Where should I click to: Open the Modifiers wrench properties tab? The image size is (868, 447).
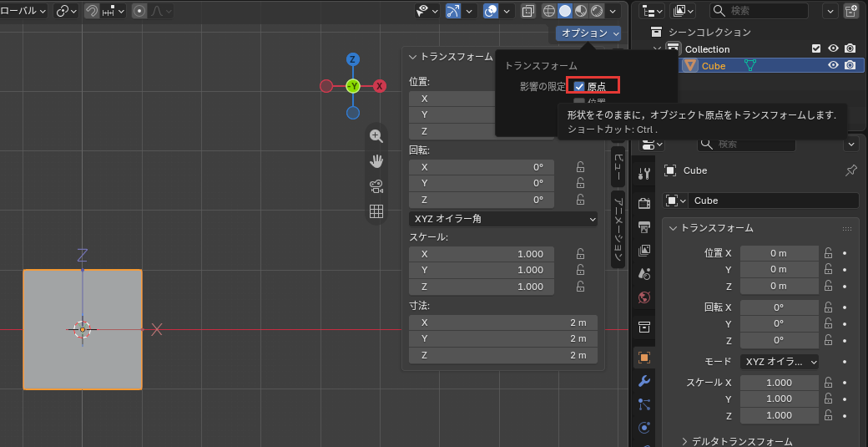tap(643, 381)
